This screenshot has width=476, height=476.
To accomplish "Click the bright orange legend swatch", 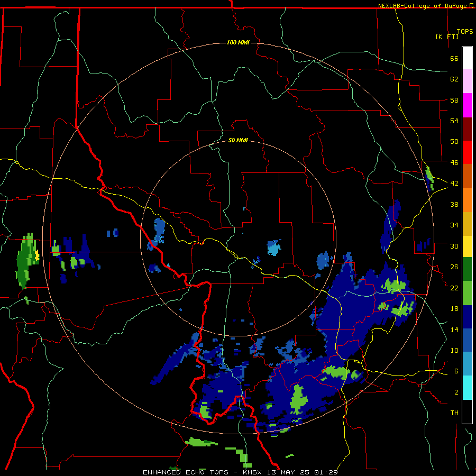I will (x=467, y=199).
